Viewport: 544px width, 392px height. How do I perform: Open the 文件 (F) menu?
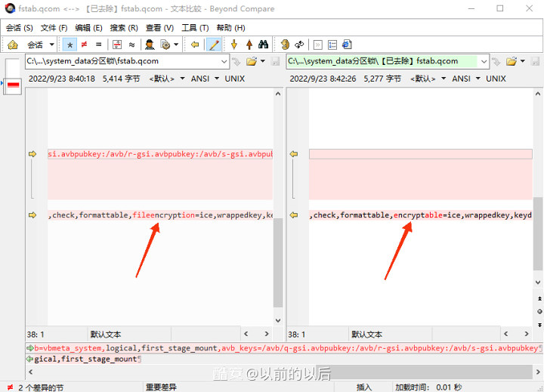coord(54,28)
